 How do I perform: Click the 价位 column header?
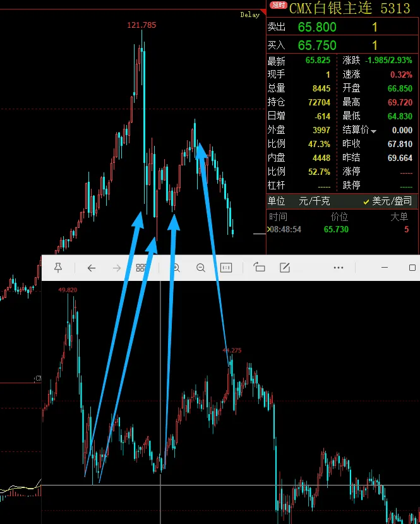coord(339,217)
